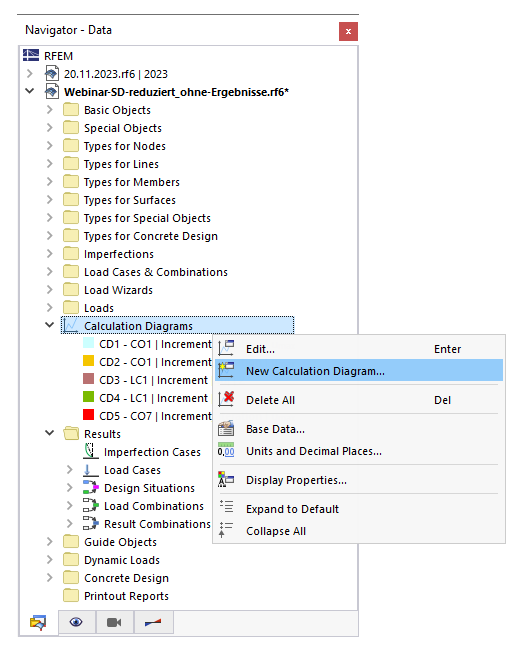Switch to the Results navigator tab icon

153,622
